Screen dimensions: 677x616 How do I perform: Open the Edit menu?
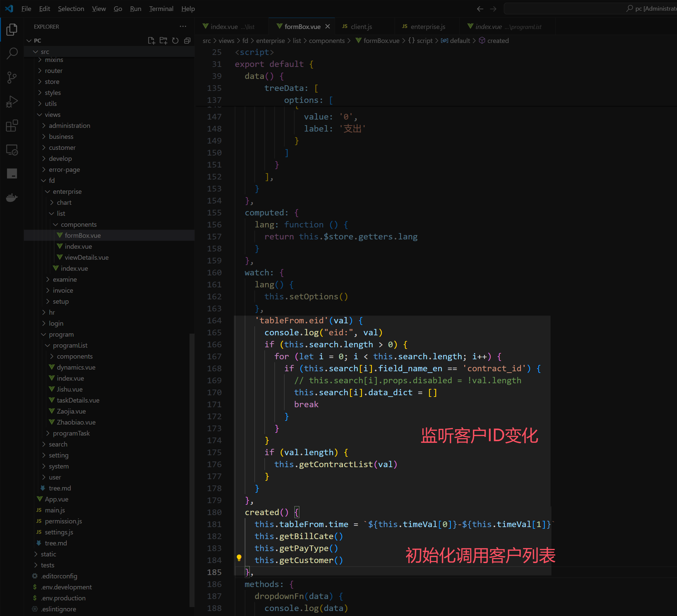(44, 9)
